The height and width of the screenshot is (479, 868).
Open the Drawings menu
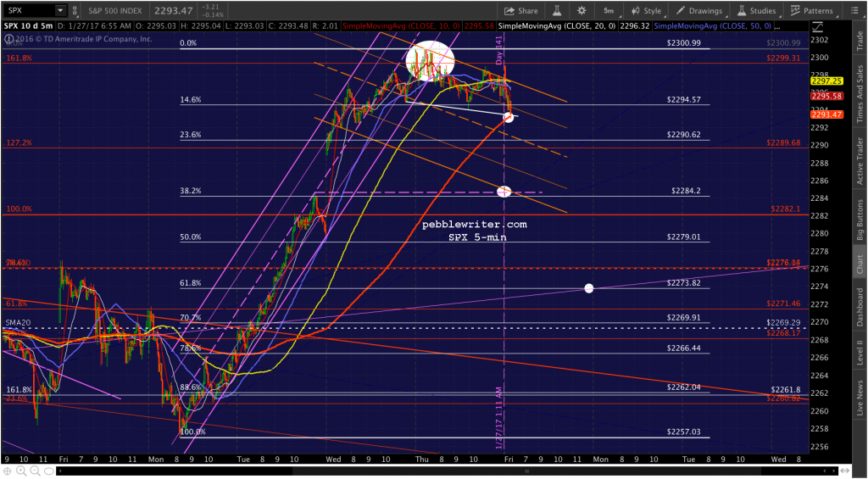point(698,10)
